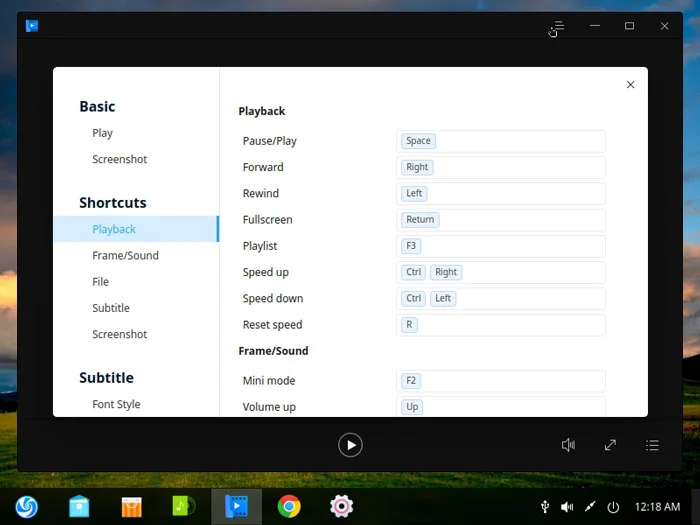Open the playlist panel icon

652,445
